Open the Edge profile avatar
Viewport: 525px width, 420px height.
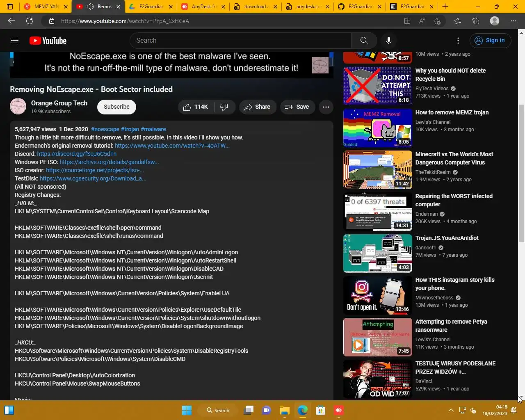coord(495,21)
